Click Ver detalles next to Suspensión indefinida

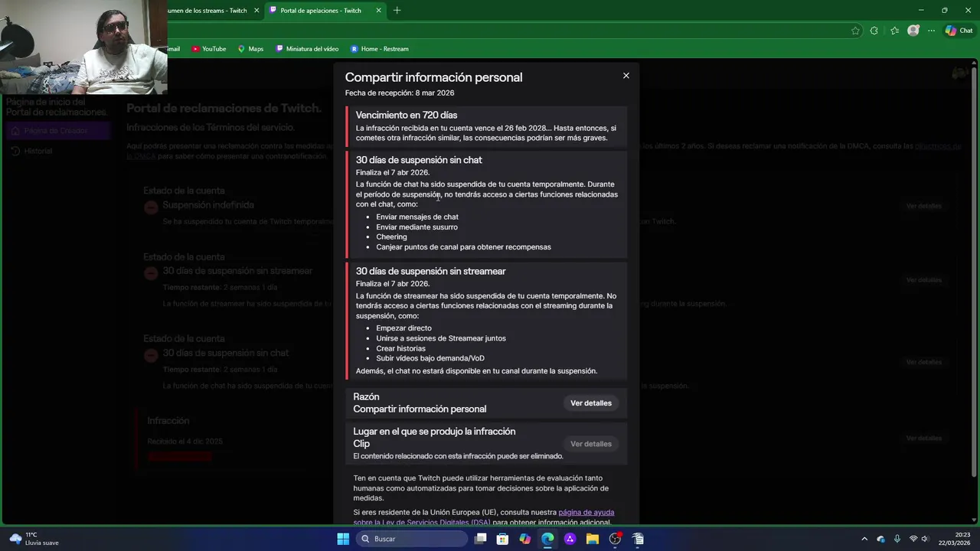[924, 206]
